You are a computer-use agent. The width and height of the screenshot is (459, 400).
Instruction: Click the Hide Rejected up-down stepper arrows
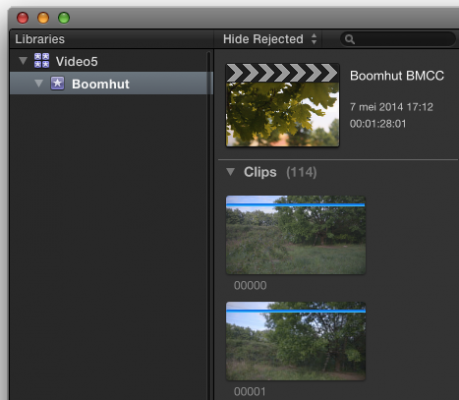pyautogui.click(x=314, y=39)
